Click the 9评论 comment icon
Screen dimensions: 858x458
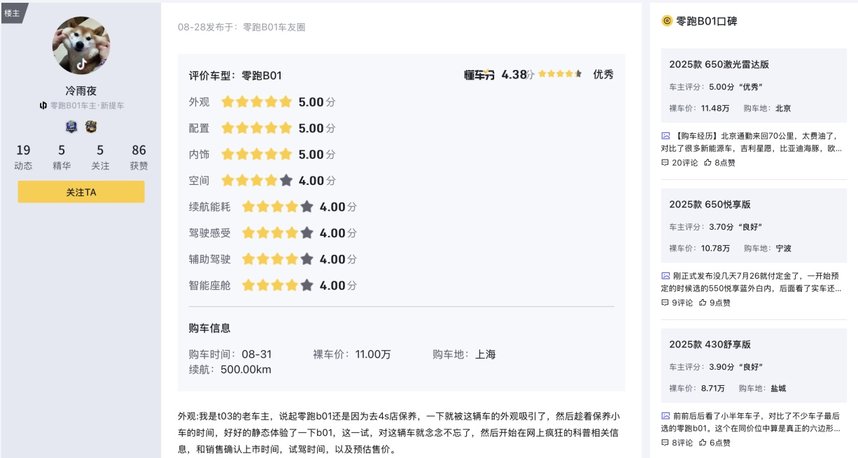[665, 303]
